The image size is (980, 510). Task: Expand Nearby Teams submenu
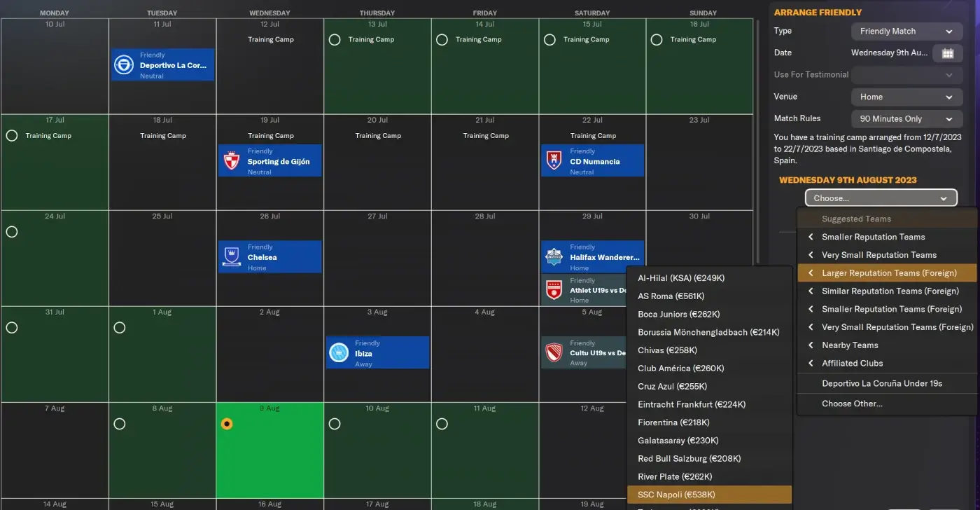tap(888, 345)
